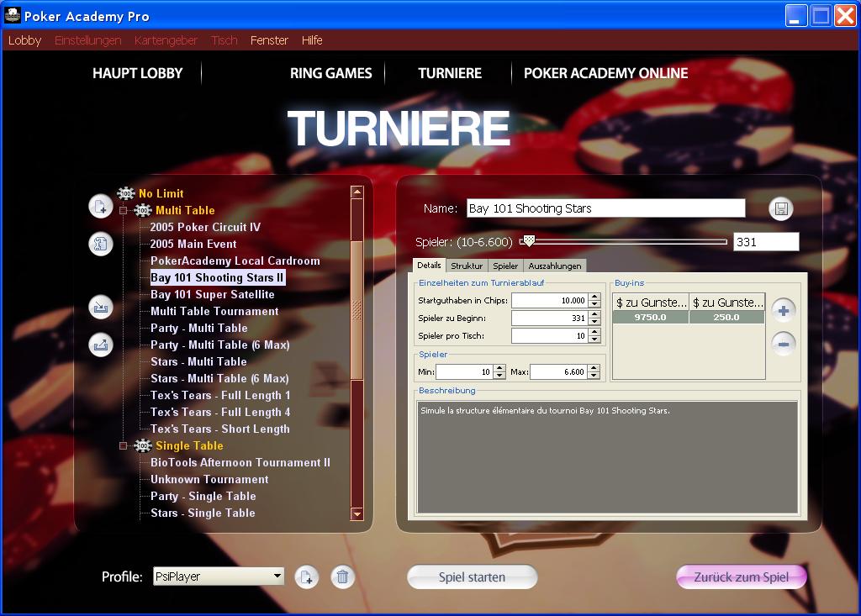
Task: Select 2005 Poker Circuit IV tournament
Action: (x=205, y=227)
